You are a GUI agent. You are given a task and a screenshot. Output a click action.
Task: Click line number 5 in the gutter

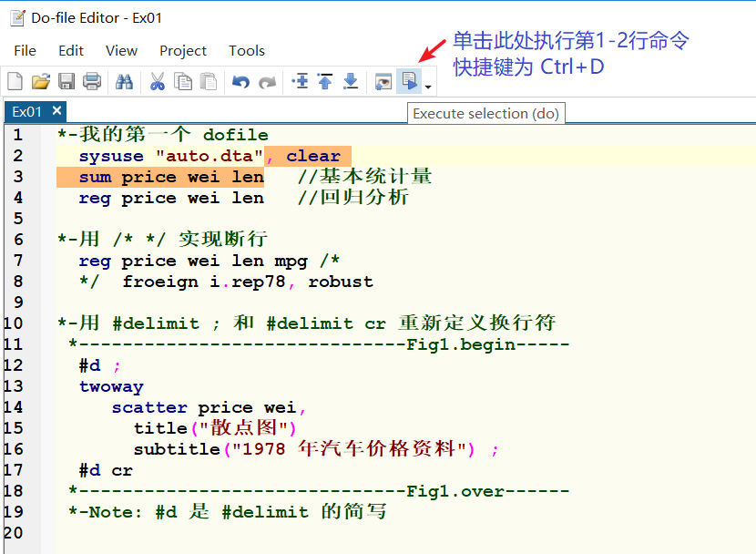pyautogui.click(x=18, y=219)
